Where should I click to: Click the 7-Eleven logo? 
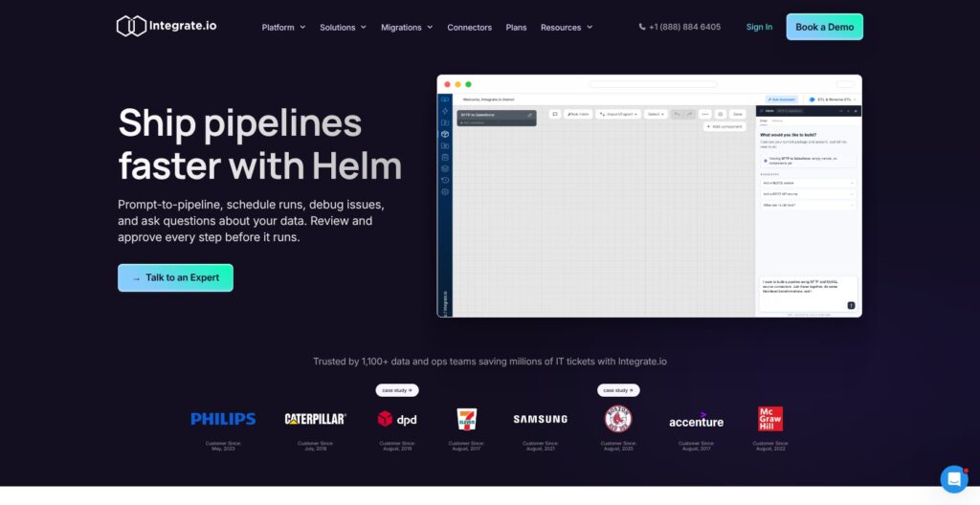point(466,419)
